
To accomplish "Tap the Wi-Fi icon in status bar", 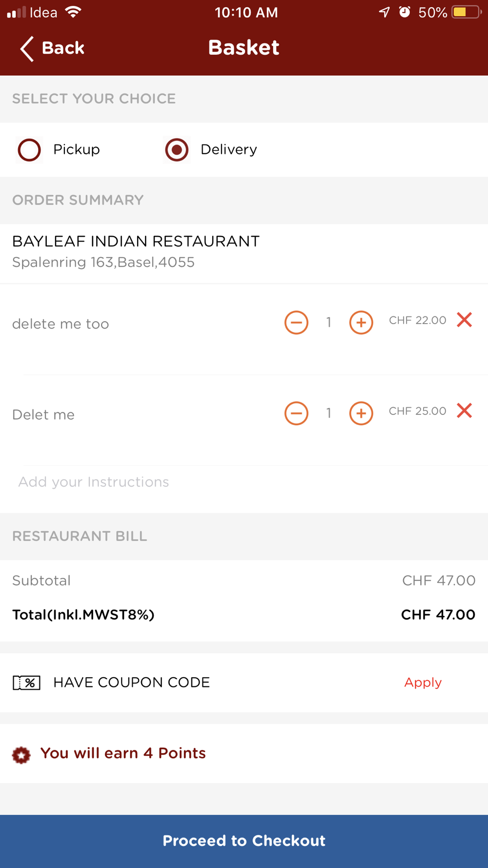I will point(73,12).
